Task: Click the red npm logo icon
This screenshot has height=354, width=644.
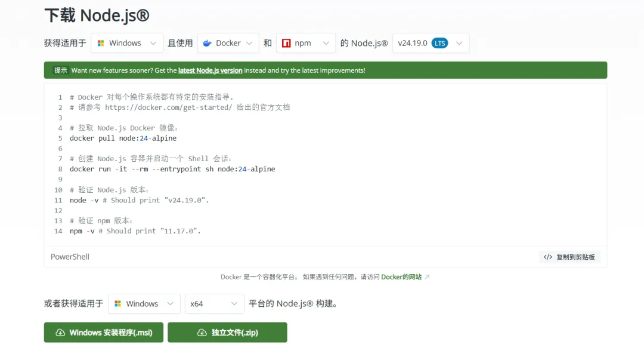Action: tap(286, 43)
